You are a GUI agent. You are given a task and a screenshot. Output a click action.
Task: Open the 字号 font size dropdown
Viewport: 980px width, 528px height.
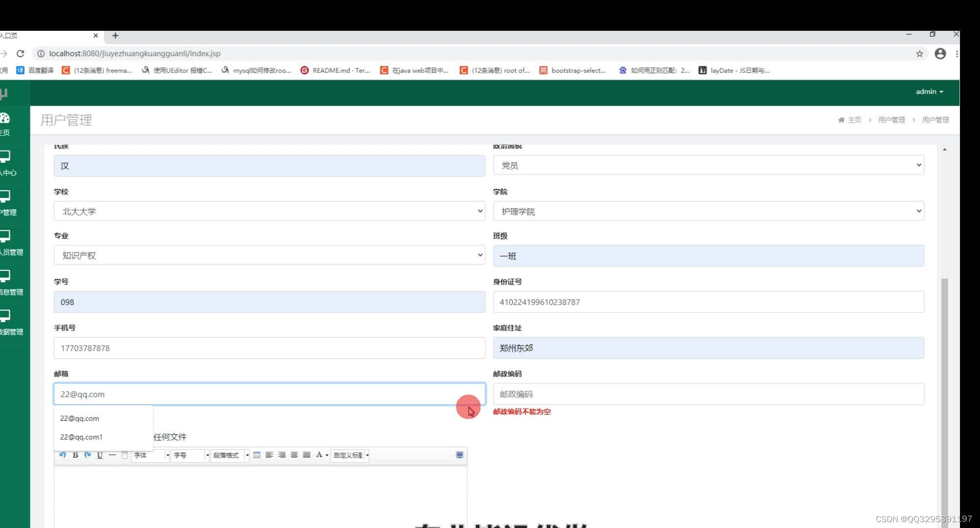(191, 455)
